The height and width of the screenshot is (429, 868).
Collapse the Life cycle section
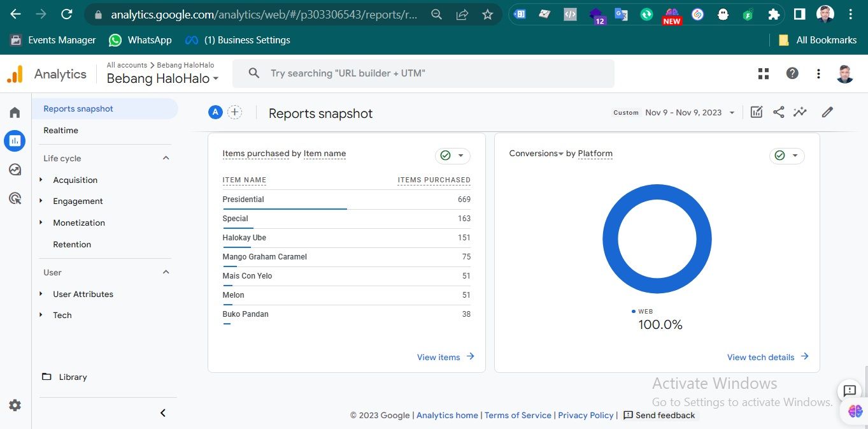point(166,158)
